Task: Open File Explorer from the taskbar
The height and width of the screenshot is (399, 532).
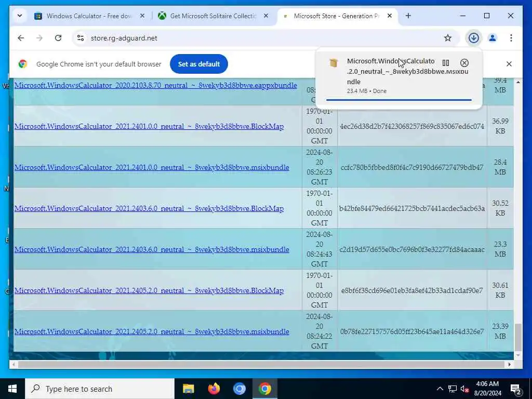Action: pos(188,389)
